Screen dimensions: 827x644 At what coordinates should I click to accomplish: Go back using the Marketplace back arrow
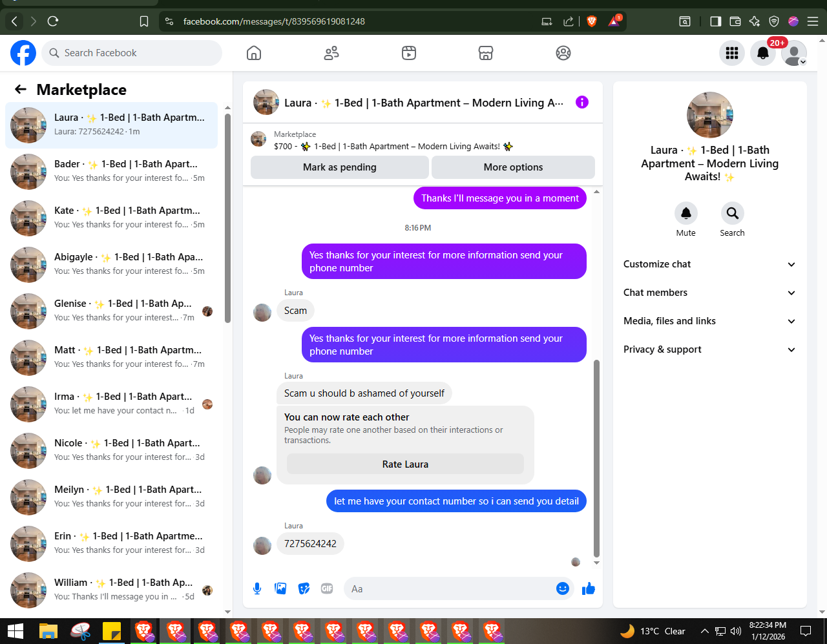tap(21, 89)
